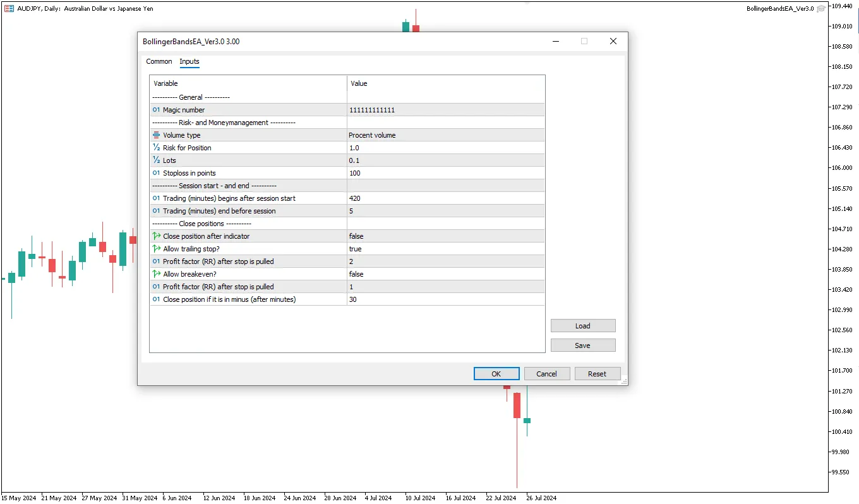The width and height of the screenshot is (859, 504).
Task: Click the Allow trailing stop bool icon
Action: pyautogui.click(x=156, y=249)
